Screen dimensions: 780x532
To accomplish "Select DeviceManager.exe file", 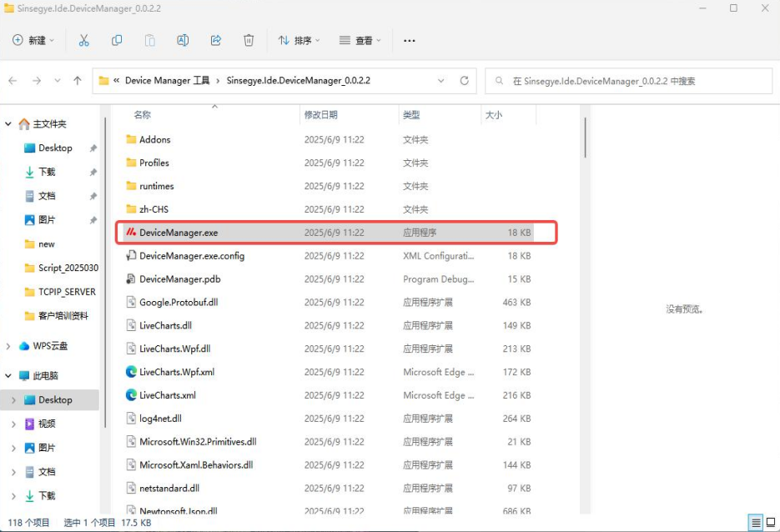I will click(x=178, y=233).
